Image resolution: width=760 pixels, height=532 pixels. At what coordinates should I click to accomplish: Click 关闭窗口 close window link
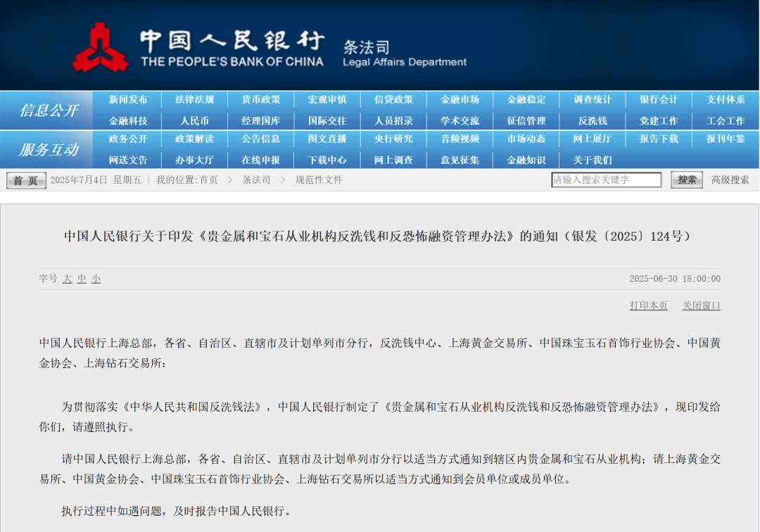coord(702,305)
